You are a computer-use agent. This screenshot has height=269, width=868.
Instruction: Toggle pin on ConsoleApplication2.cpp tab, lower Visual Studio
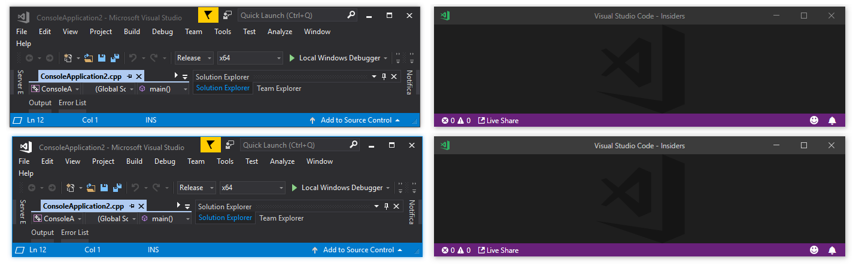tap(132, 206)
